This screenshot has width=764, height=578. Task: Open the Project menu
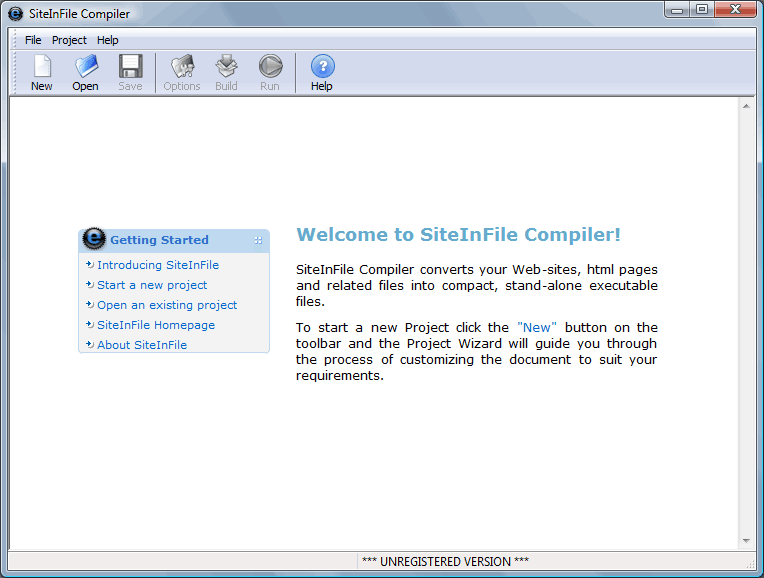coord(69,40)
